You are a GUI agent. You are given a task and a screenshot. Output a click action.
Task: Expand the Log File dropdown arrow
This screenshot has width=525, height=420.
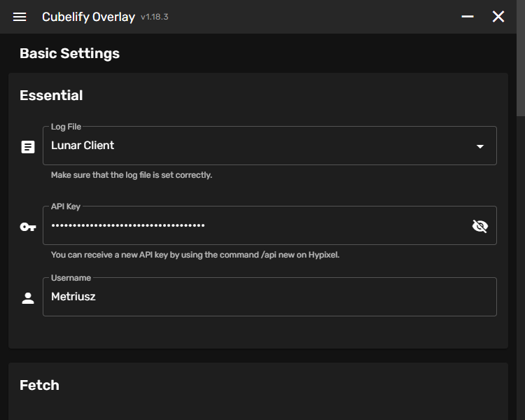[480, 146]
